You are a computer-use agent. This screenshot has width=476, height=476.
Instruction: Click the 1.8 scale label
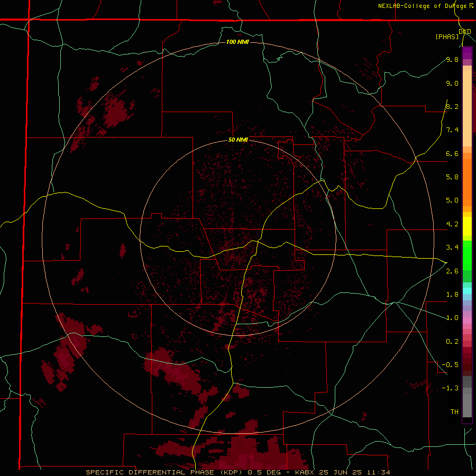click(x=452, y=295)
